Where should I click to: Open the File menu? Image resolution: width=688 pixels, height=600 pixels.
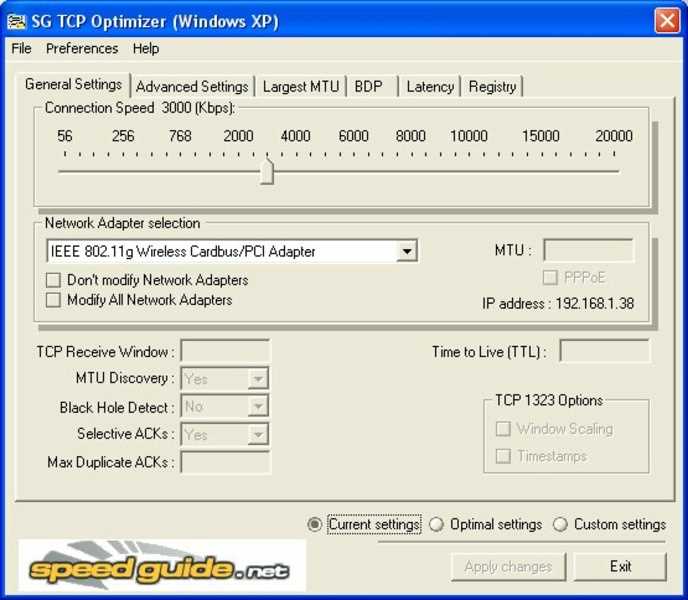tap(21, 48)
